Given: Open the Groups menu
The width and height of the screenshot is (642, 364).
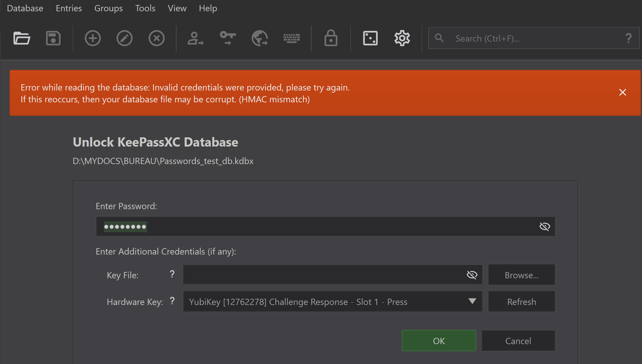Looking at the screenshot, I should click(x=108, y=8).
